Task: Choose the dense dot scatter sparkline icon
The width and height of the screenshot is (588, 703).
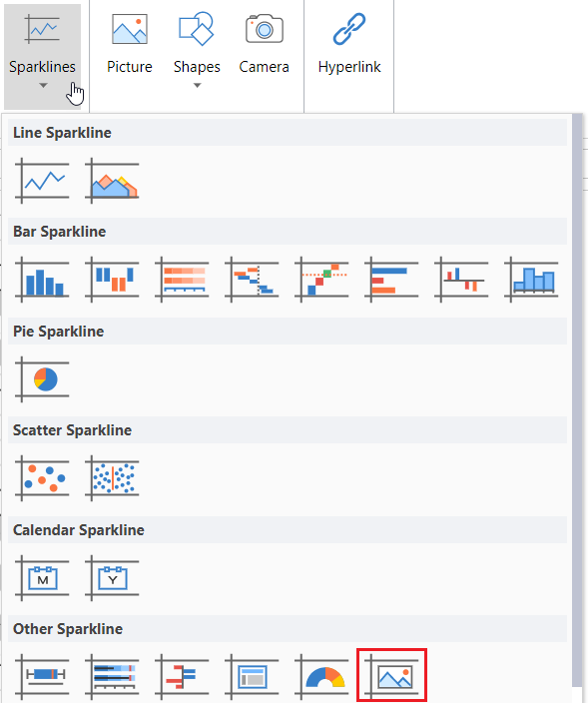Action: point(112,478)
